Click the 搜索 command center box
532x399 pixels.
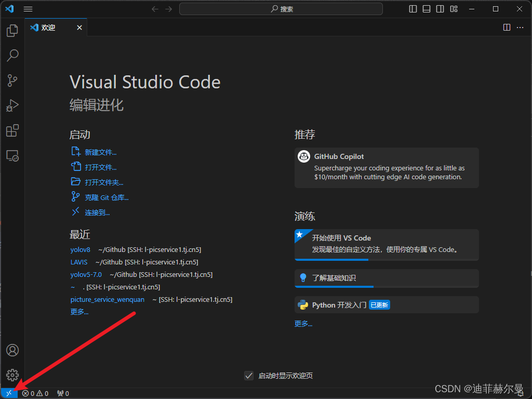tap(281, 9)
